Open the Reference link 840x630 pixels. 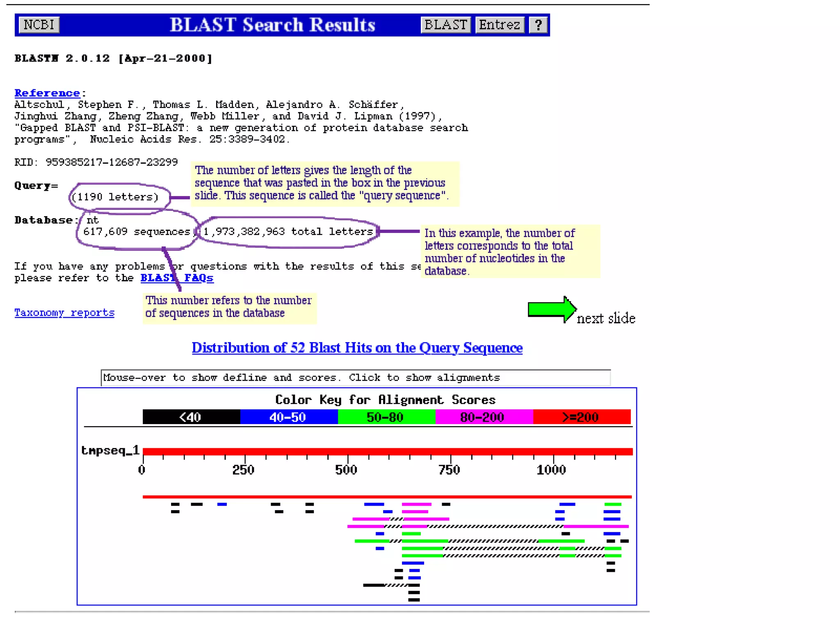(47, 93)
